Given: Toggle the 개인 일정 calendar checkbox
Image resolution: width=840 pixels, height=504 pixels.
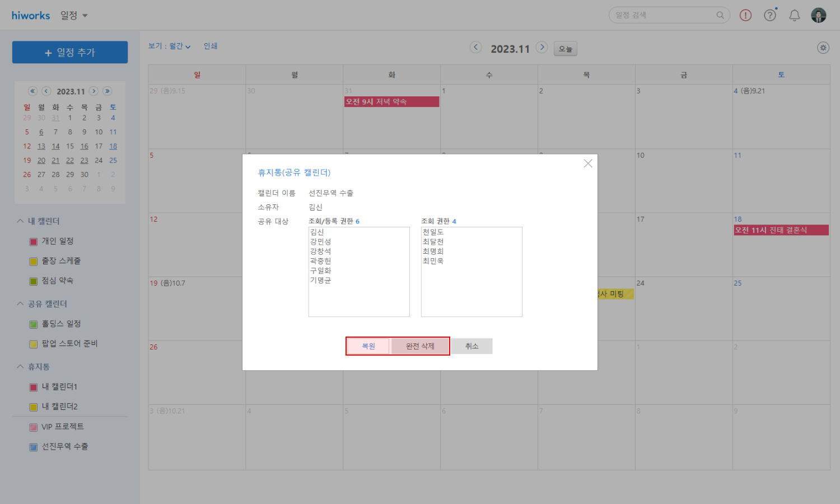Looking at the screenshot, I should coord(34,242).
